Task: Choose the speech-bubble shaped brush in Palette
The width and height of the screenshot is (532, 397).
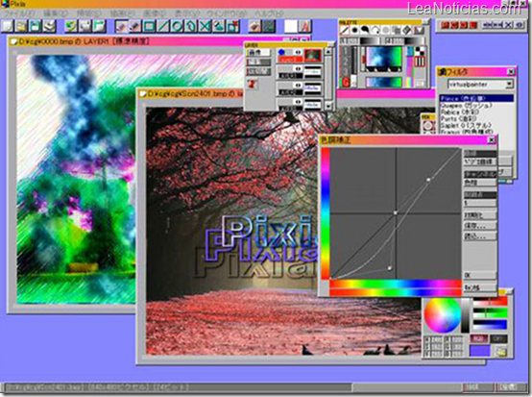Action: [x=365, y=30]
